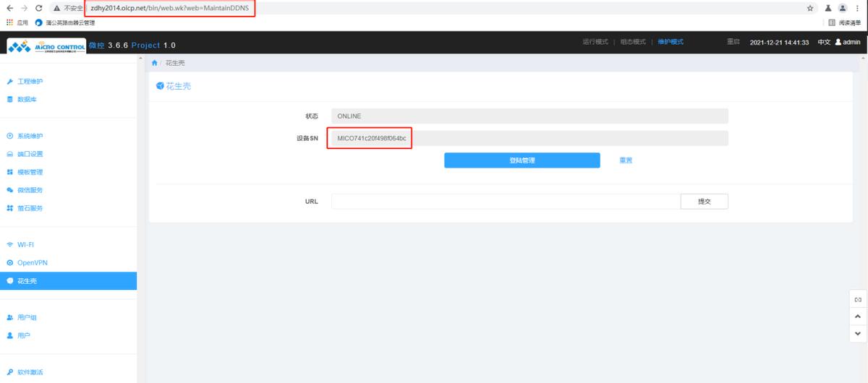Click the sidebar scrollbar up arrow

140,57
